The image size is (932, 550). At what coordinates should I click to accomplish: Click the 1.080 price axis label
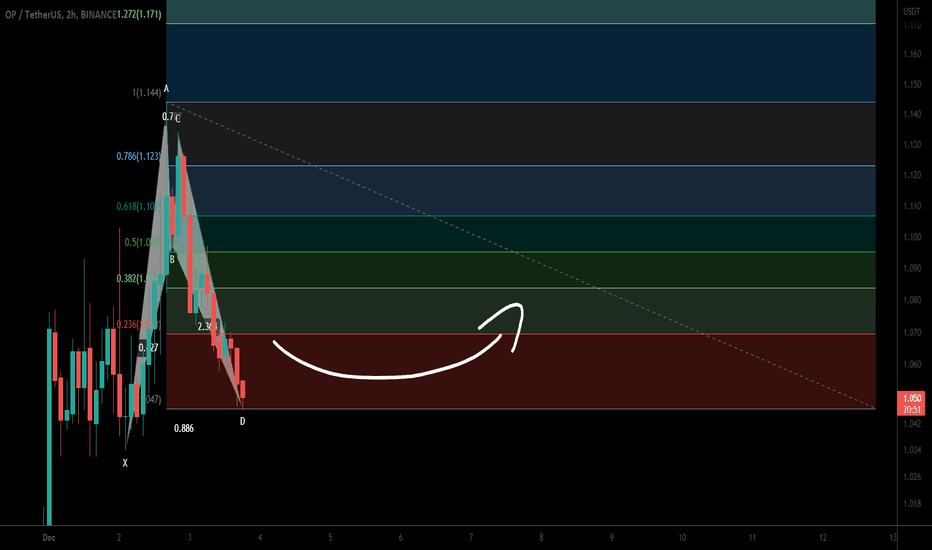pos(912,300)
